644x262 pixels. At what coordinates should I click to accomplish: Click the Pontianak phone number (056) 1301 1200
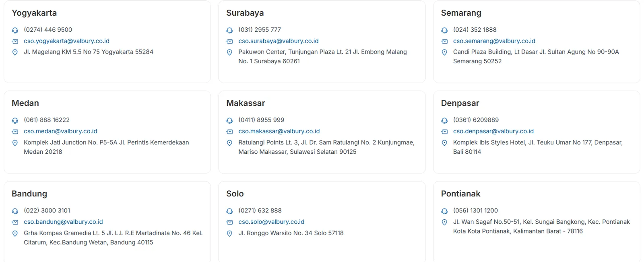475,210
